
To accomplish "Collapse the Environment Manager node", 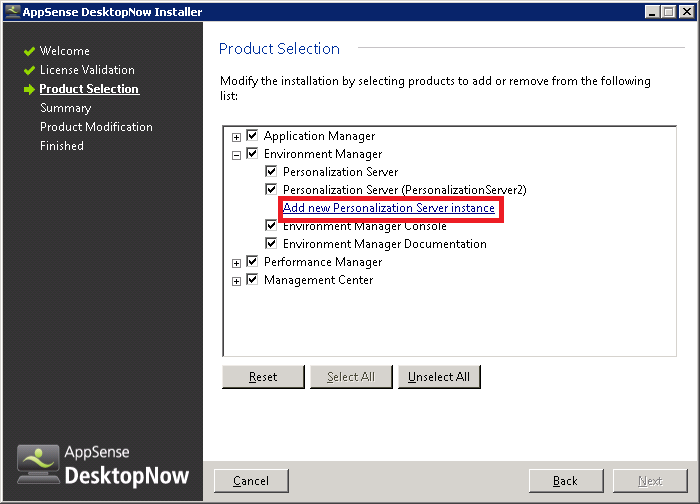I will [x=237, y=155].
